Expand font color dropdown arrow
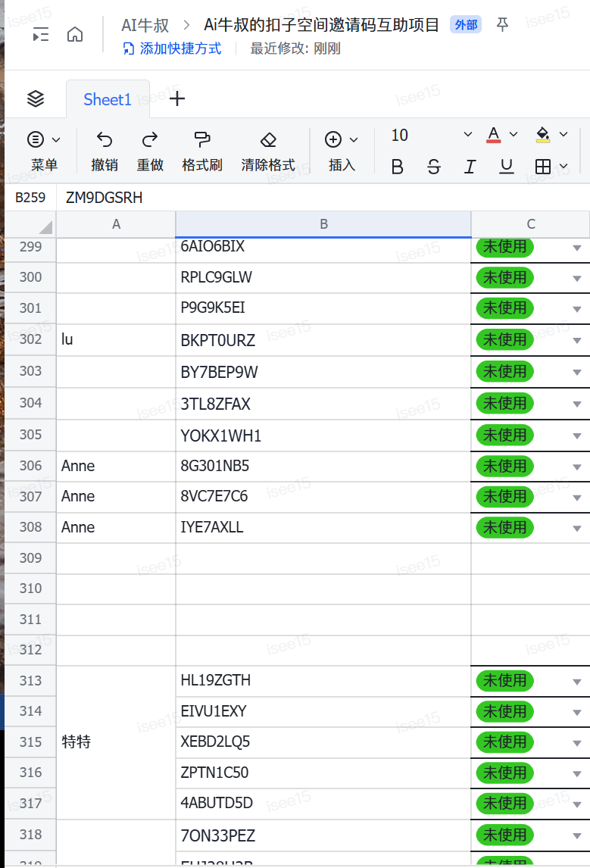The width and height of the screenshot is (590, 868). [x=514, y=135]
